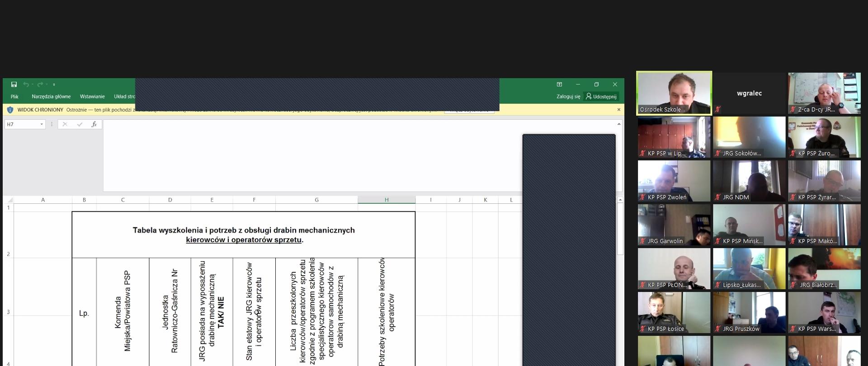Viewport: 868px width, 366px height.
Task: Click the formula bar Enter checkmark icon
Action: [80, 124]
